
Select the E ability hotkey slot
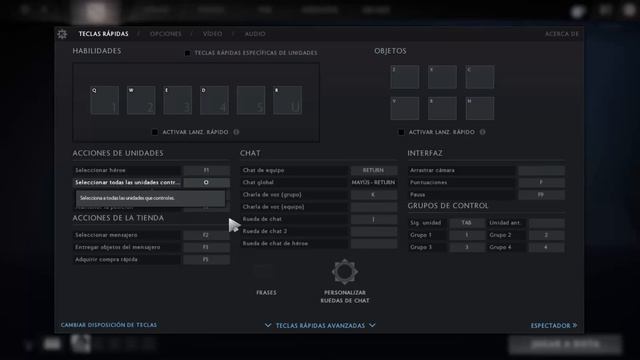(x=178, y=100)
